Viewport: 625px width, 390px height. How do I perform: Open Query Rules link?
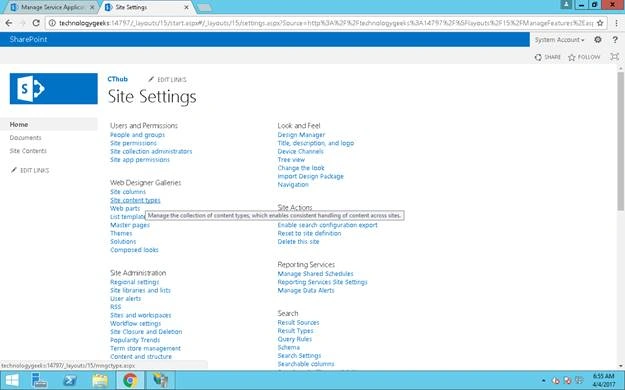click(295, 339)
